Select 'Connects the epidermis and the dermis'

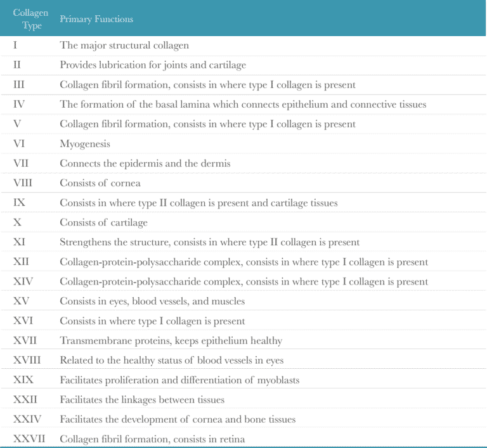coord(145,163)
